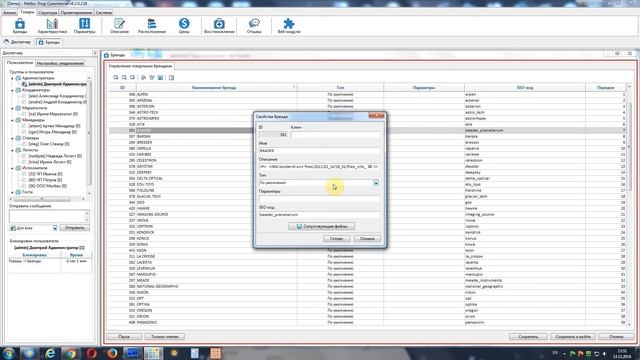
Task: Click the magnifier search icon in grid toolbar
Action: (x=124, y=78)
